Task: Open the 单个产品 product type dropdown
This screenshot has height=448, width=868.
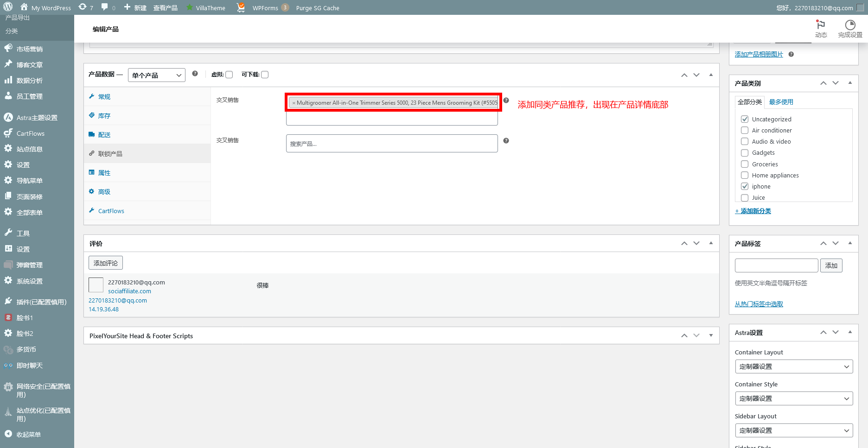Action: point(157,75)
